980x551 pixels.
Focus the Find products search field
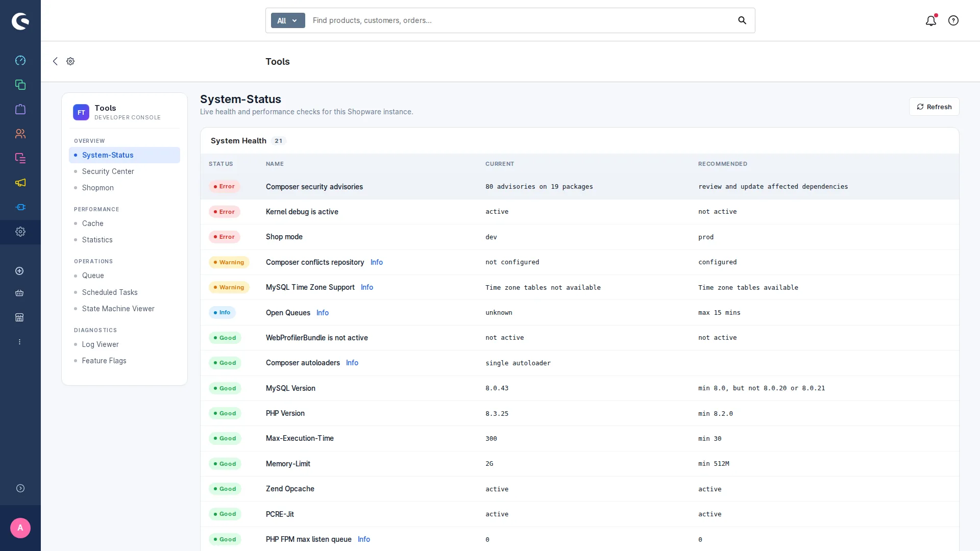coord(521,20)
